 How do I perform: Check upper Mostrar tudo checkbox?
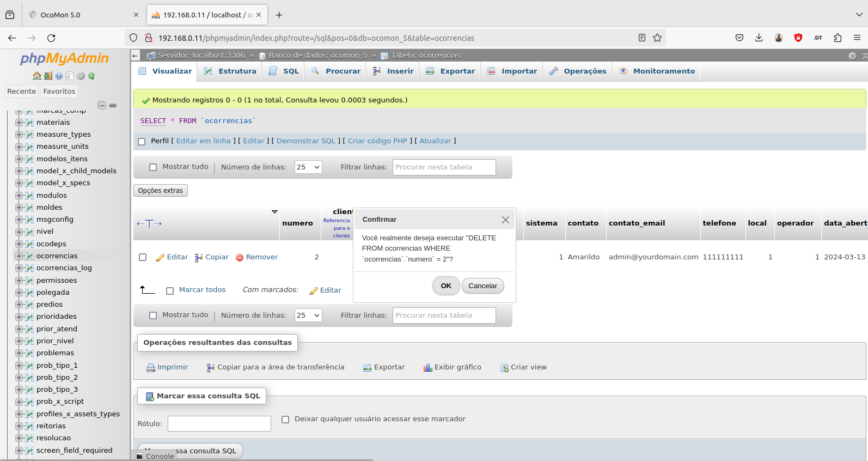pos(153,167)
